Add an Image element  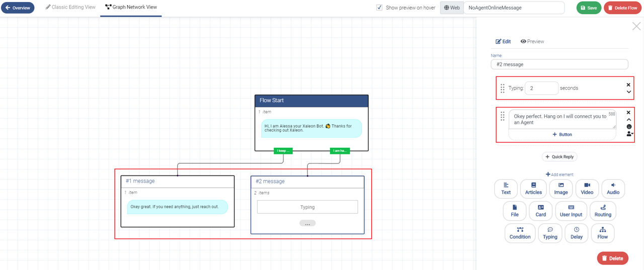tap(561, 189)
